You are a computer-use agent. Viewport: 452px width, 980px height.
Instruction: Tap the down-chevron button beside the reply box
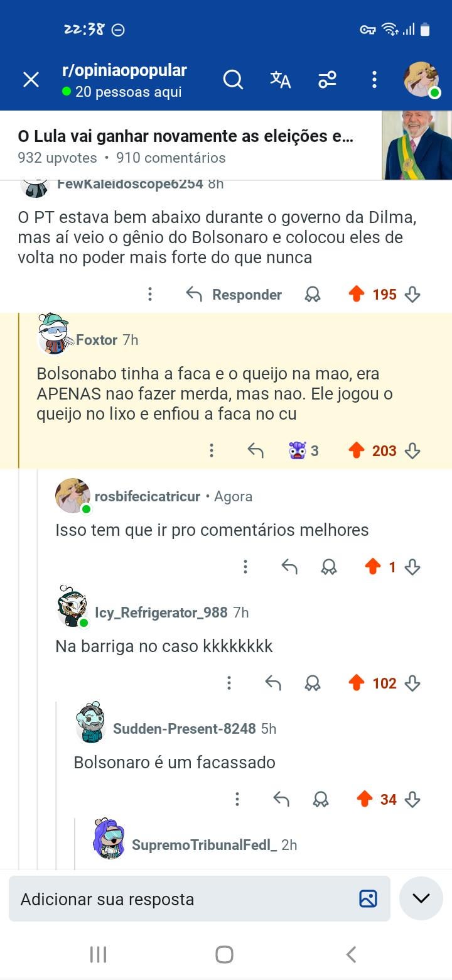tap(421, 899)
